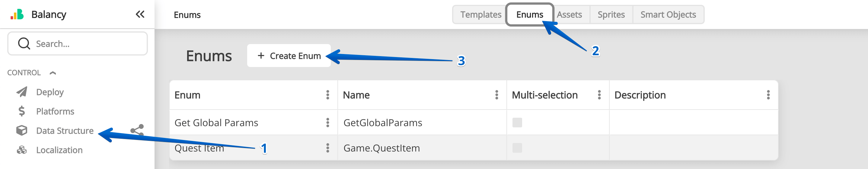Toggle Multi-selection checkbox for Get Global Params

click(x=517, y=123)
